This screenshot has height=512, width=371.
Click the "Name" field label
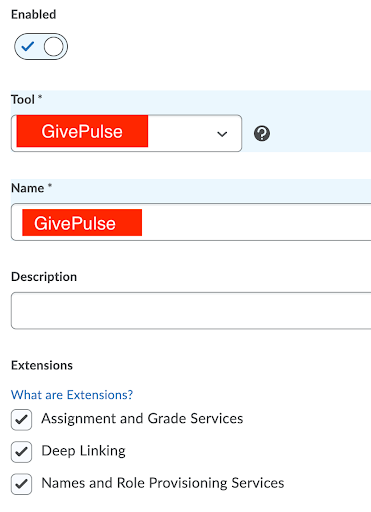27,188
